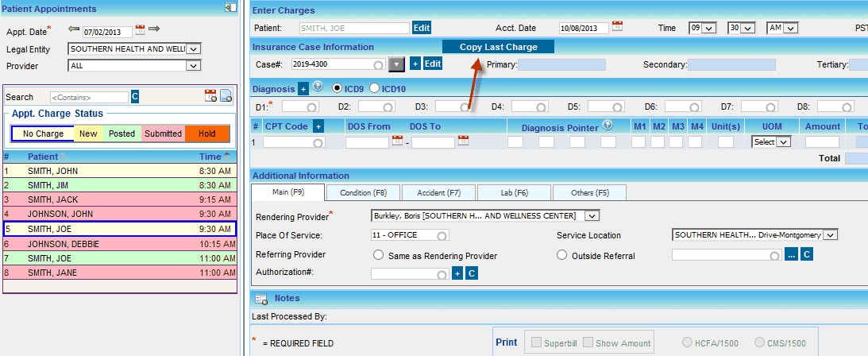Screen dimensions: 868x356
Task: Expand the Rendering Provider dropdown
Action: click(592, 215)
